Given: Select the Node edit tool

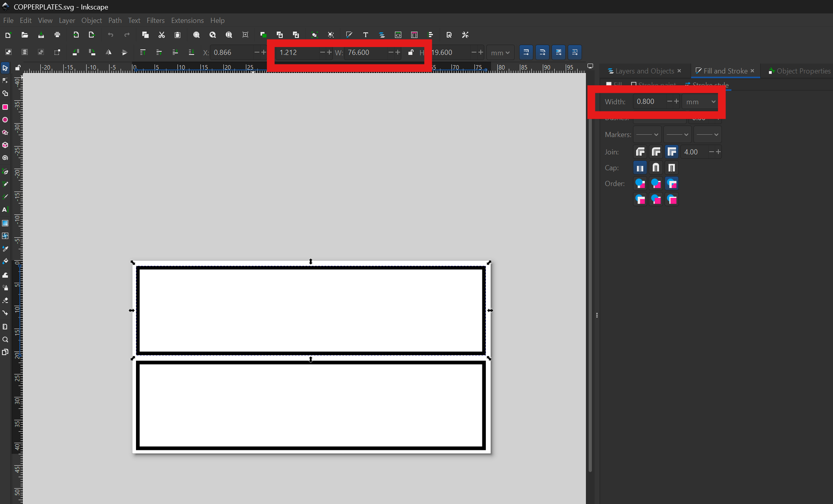Looking at the screenshot, I should [5, 81].
